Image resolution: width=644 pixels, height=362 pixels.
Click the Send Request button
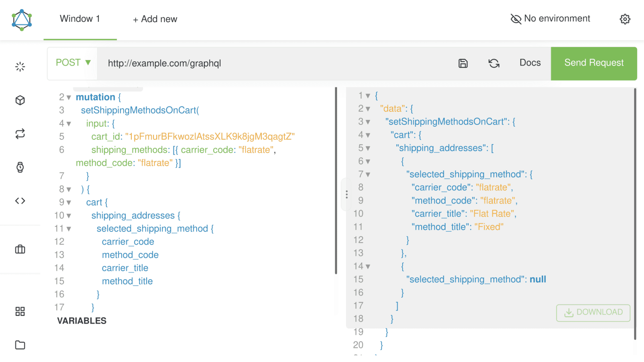click(x=594, y=63)
